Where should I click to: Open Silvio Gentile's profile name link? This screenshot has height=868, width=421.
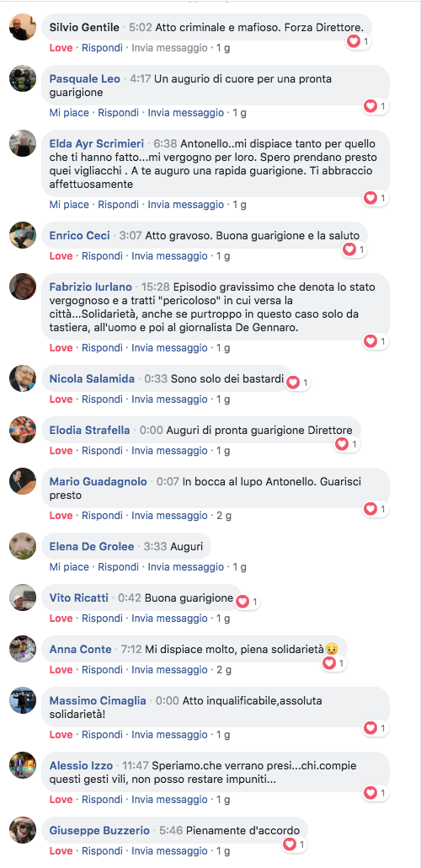click(x=84, y=27)
